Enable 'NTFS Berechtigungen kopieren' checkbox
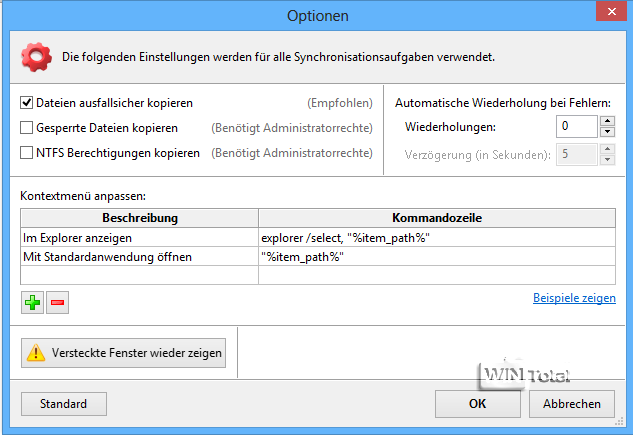Image resolution: width=633 pixels, height=435 pixels. click(27, 153)
